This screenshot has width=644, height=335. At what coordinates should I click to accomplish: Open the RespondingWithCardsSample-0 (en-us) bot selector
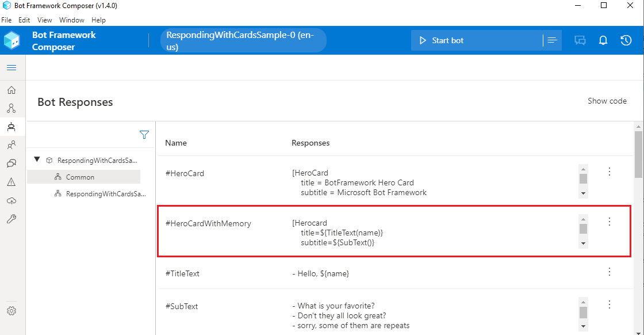point(243,40)
